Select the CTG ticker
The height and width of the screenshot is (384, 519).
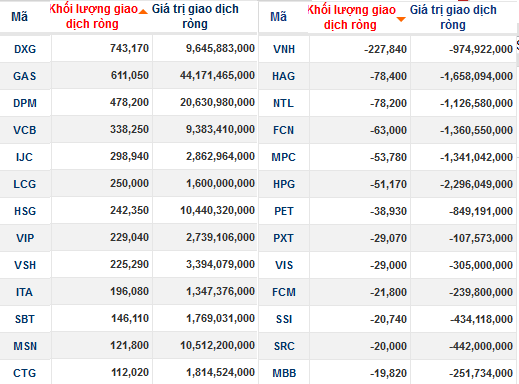point(25,373)
